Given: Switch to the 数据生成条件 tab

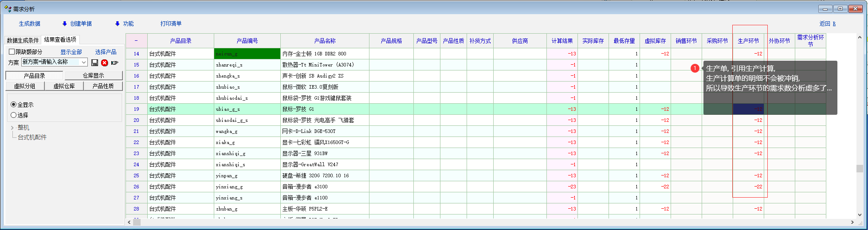Looking at the screenshot, I should pyautogui.click(x=23, y=40).
